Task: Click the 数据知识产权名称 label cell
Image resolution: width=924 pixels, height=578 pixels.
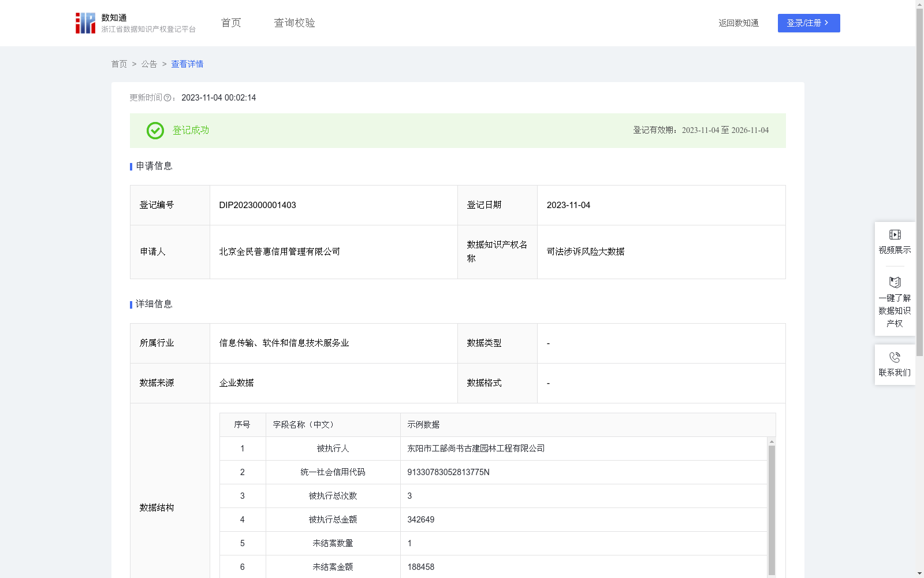Action: (x=497, y=252)
